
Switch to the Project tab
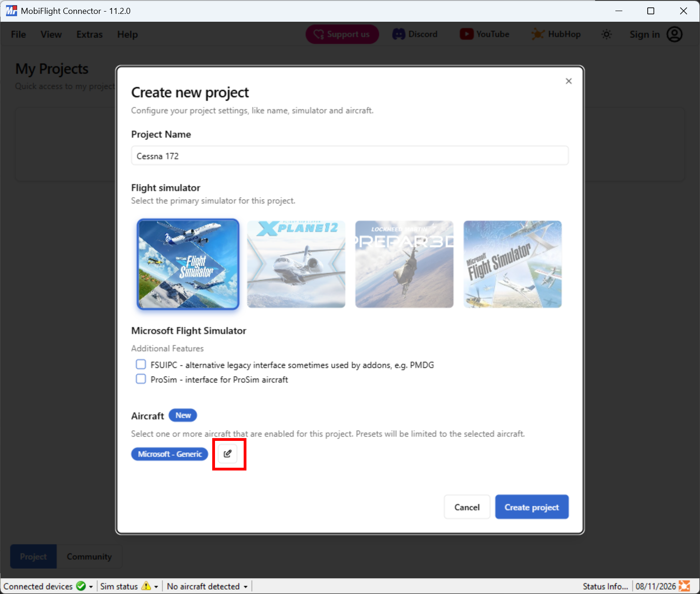[33, 557]
